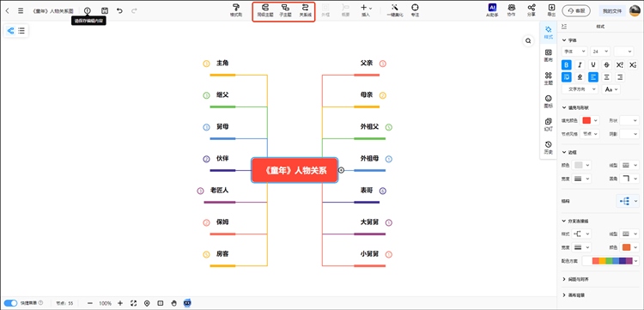Open the Slides (幻灯) side tab
This screenshot has width=644, height=310.
coord(548,125)
